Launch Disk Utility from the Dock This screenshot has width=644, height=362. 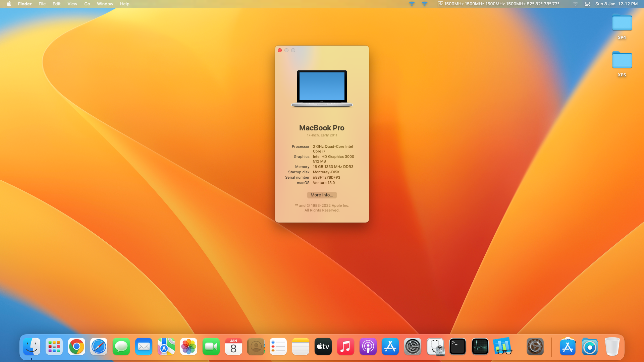click(x=435, y=347)
